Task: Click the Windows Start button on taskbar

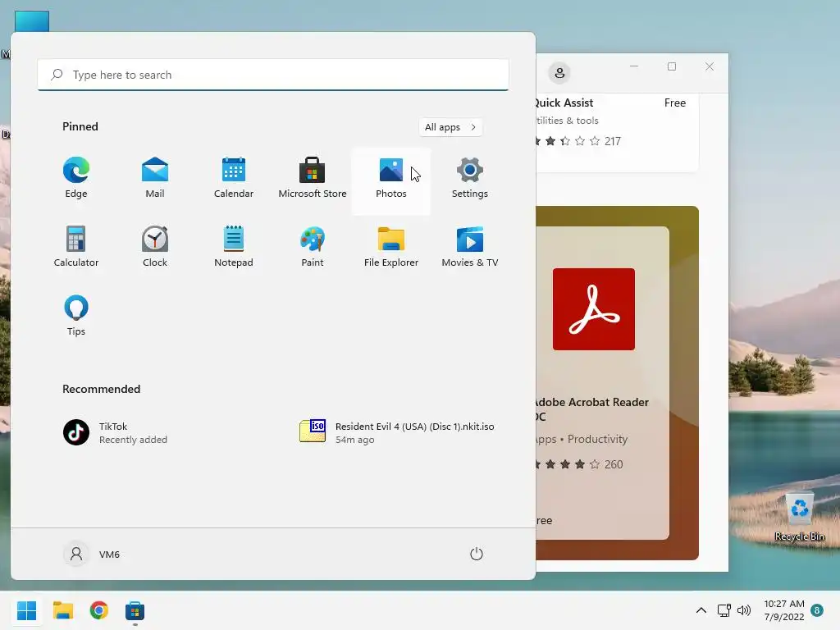Action: 27,610
